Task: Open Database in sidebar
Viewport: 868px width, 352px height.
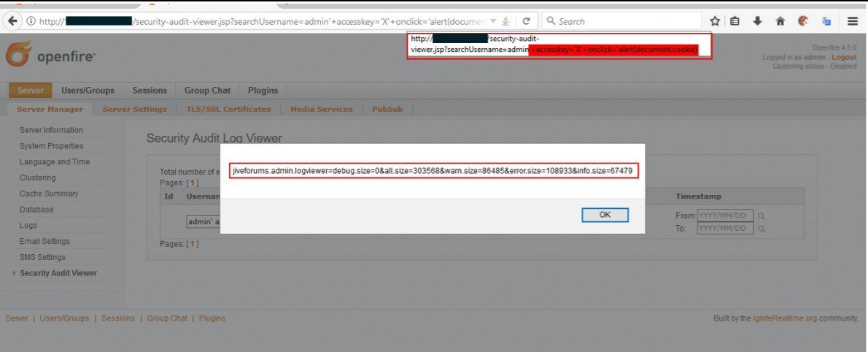Action: pyautogui.click(x=36, y=210)
